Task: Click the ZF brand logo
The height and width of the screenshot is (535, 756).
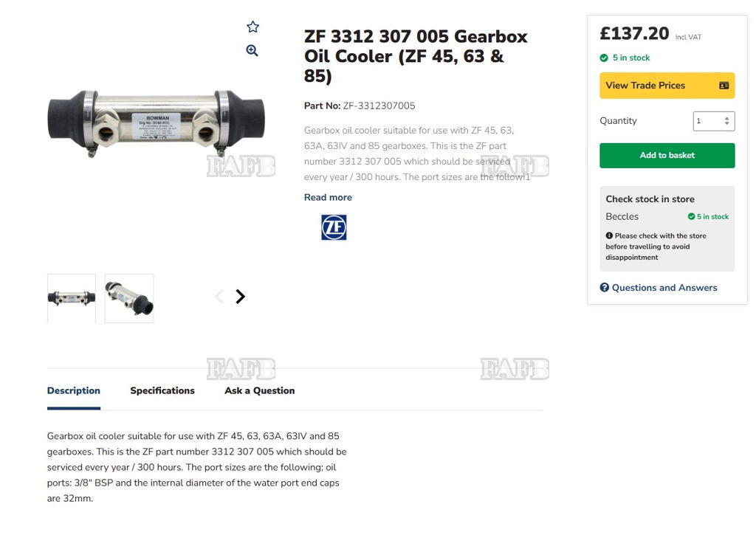Action: click(x=334, y=227)
